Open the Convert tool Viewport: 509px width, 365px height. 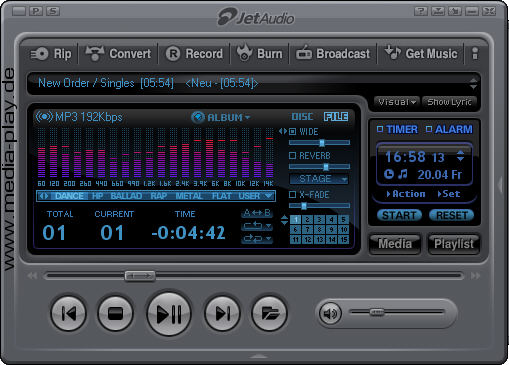point(118,54)
